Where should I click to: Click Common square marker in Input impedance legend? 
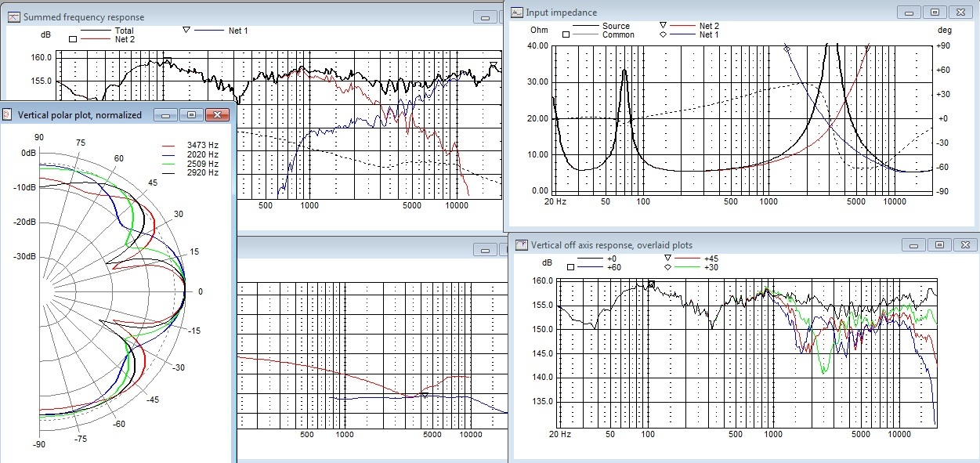(x=566, y=34)
